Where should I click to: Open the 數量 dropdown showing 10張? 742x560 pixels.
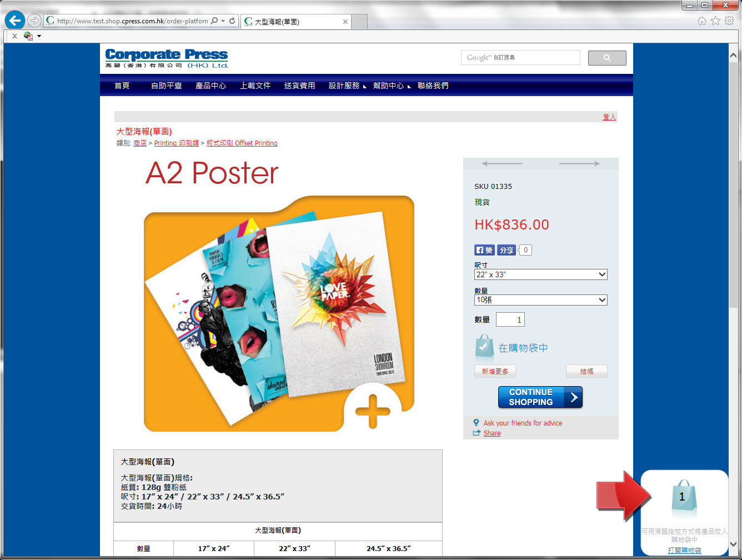click(x=540, y=300)
